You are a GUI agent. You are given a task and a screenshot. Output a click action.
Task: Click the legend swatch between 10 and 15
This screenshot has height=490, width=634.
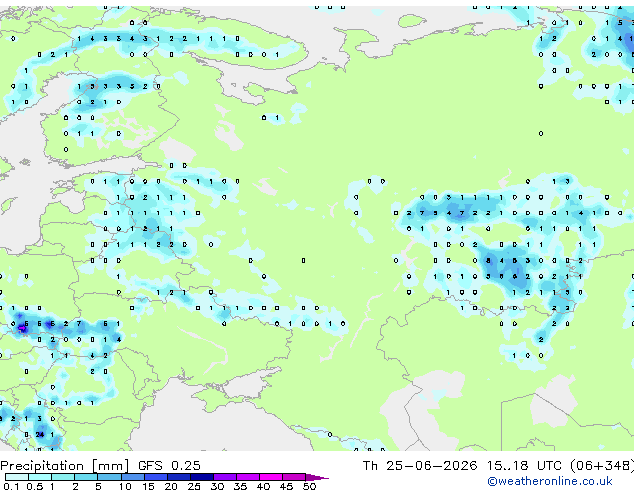click(132, 477)
